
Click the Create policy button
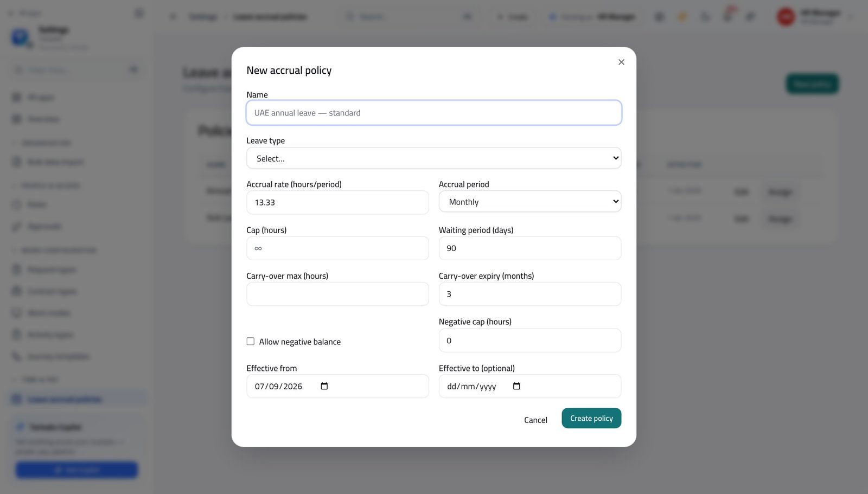tap(591, 418)
